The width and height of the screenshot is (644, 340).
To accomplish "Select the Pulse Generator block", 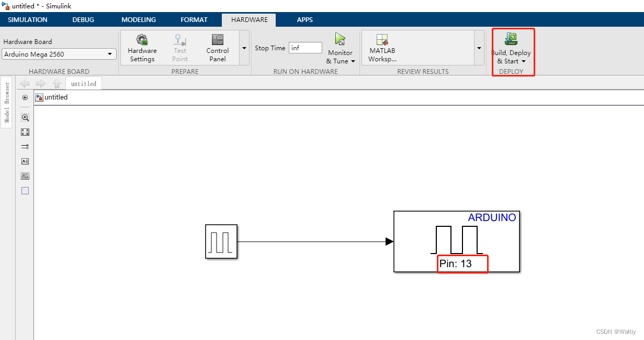I will [221, 242].
